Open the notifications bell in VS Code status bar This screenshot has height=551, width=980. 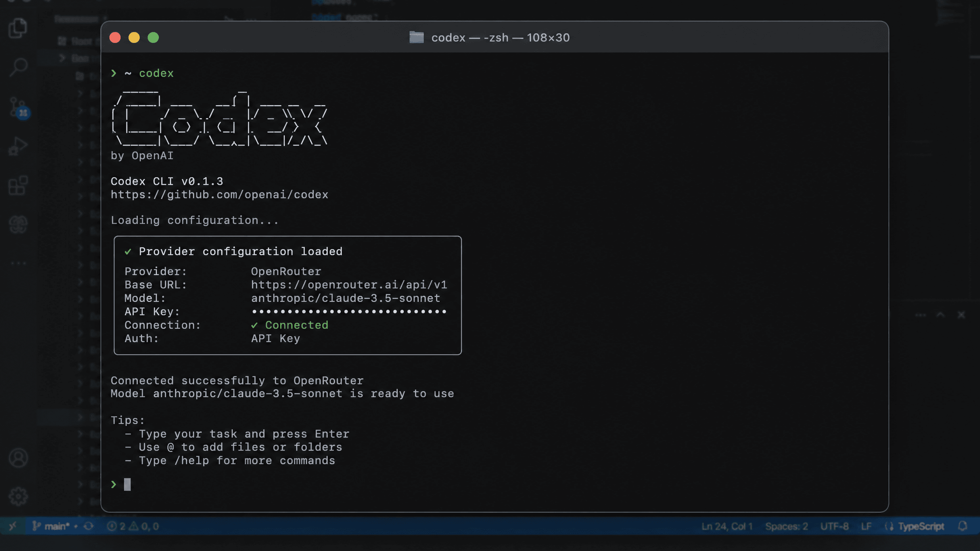coord(963,526)
